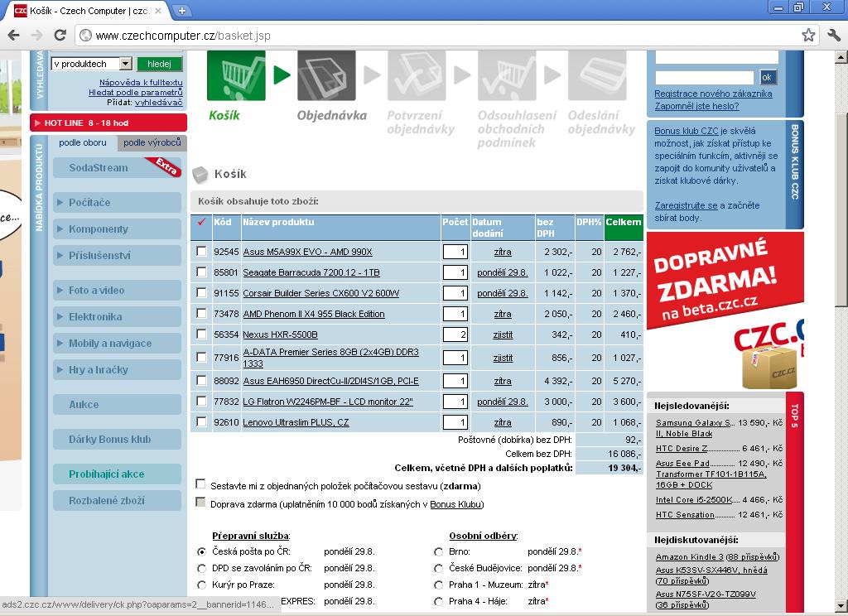
Task: Expand the Foto a video category
Action: [118, 291]
